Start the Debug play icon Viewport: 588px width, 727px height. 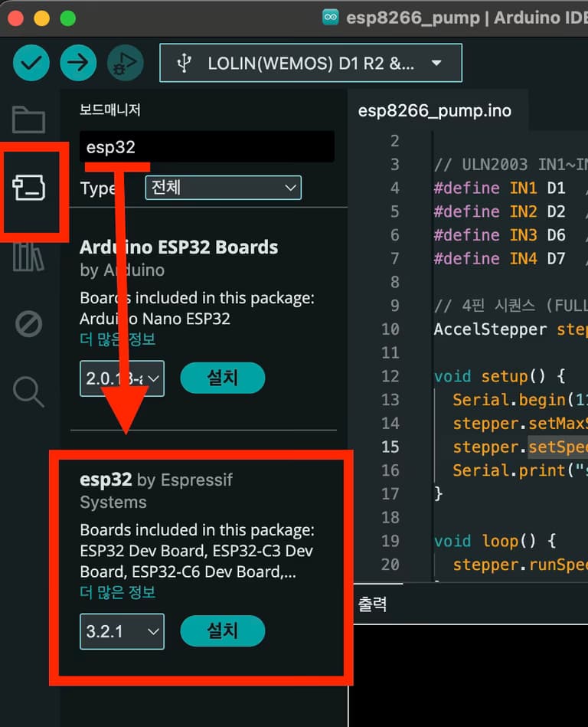(x=125, y=63)
